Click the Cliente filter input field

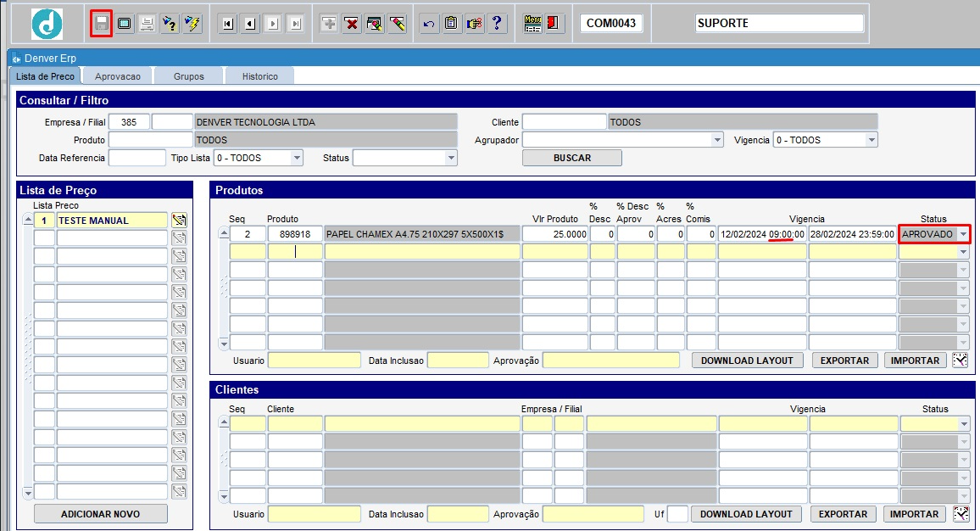coord(565,122)
